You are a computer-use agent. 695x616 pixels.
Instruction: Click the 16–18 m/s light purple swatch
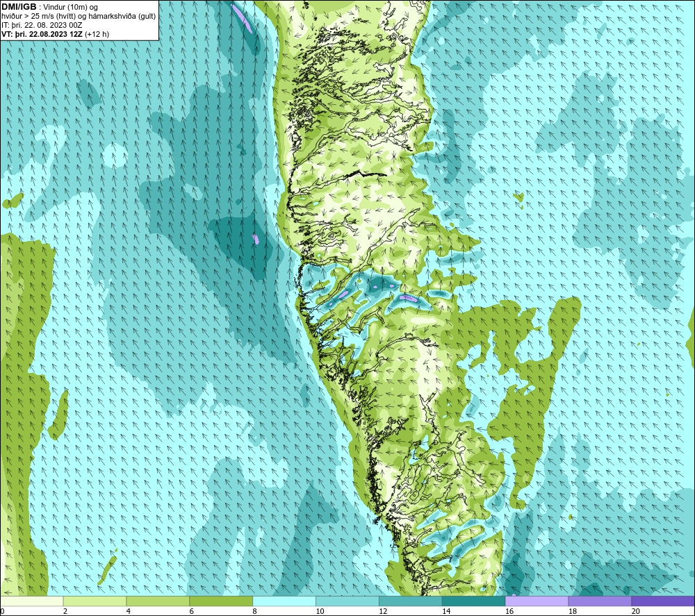(537, 601)
